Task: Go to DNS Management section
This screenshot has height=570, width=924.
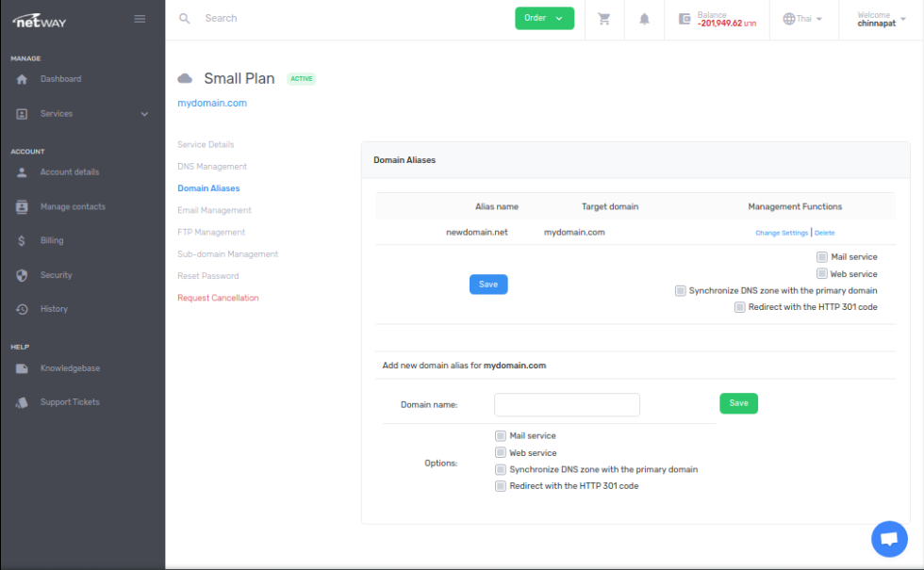Action: tap(212, 167)
